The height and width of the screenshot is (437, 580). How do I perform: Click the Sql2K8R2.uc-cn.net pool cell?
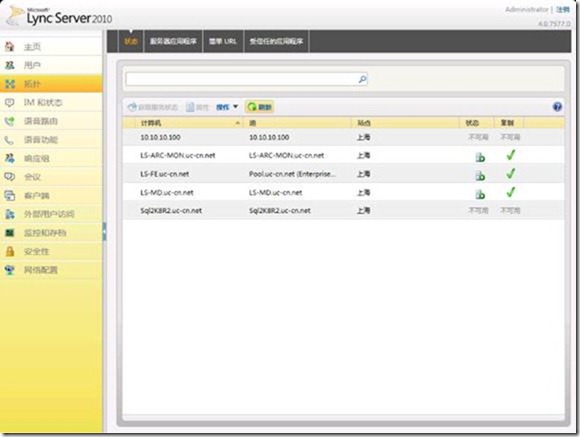pos(280,211)
